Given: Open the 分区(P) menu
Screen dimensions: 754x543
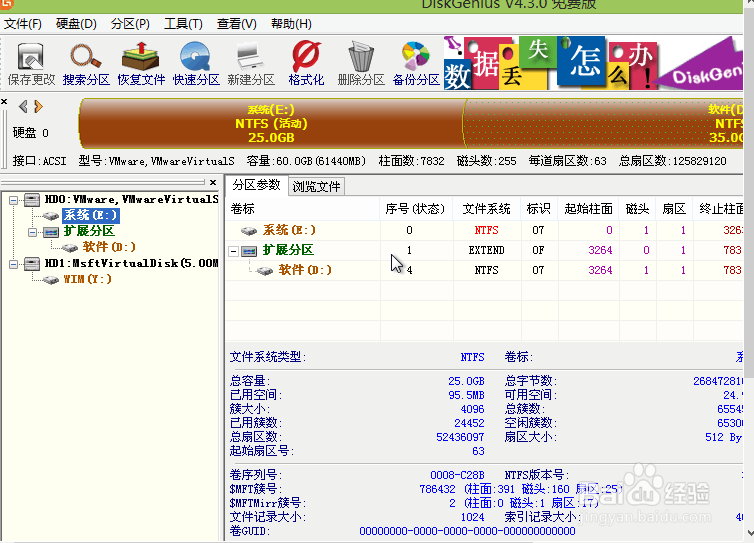Looking at the screenshot, I should 130,24.
